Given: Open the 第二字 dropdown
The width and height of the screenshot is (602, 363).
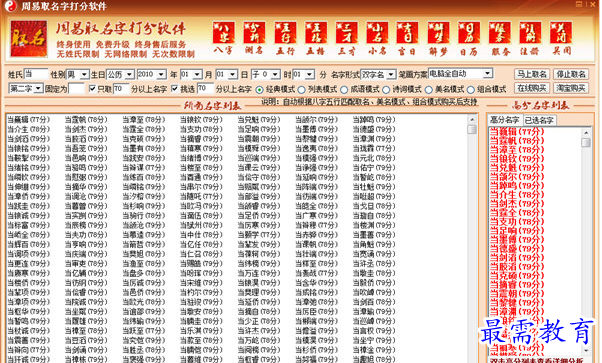Looking at the screenshot, I should coord(25,89).
